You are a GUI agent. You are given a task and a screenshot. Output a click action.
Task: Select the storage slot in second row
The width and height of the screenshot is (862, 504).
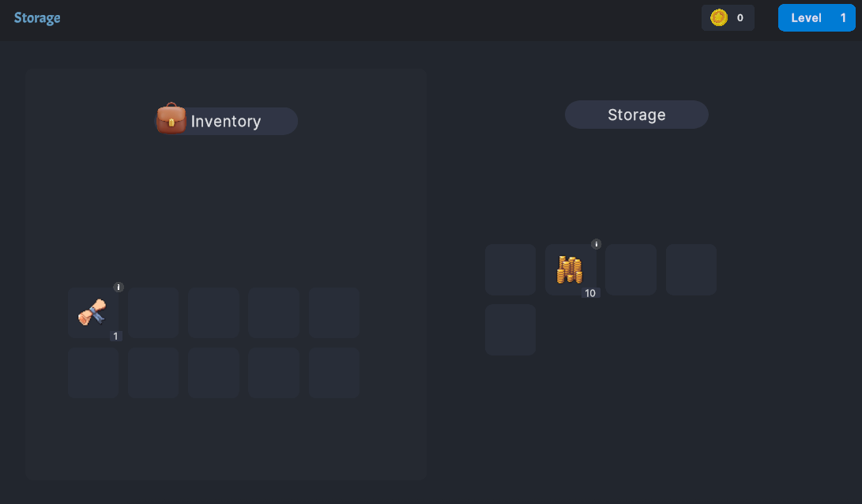click(510, 329)
